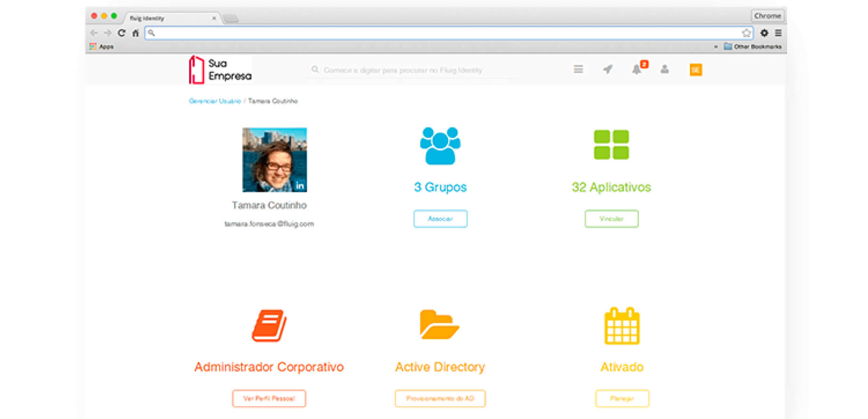868x419 pixels.
Task: Click the blue Groups people icon
Action: point(440,146)
